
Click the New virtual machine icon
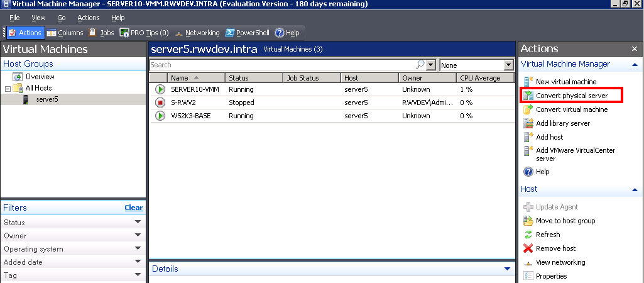coord(528,82)
